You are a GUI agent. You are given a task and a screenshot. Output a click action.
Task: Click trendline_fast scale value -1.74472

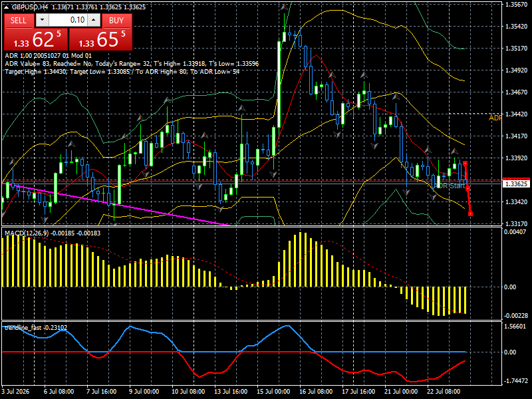coord(516,381)
